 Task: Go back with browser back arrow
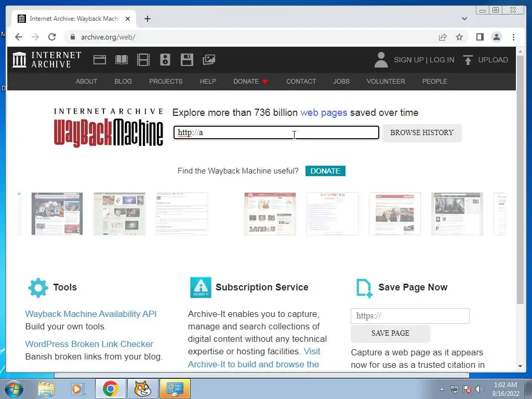19,37
